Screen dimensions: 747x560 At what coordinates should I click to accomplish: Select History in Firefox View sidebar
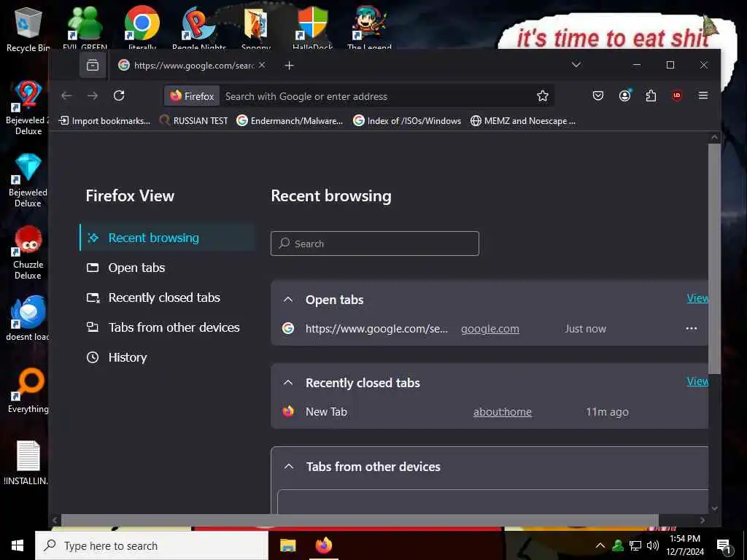coord(167,357)
